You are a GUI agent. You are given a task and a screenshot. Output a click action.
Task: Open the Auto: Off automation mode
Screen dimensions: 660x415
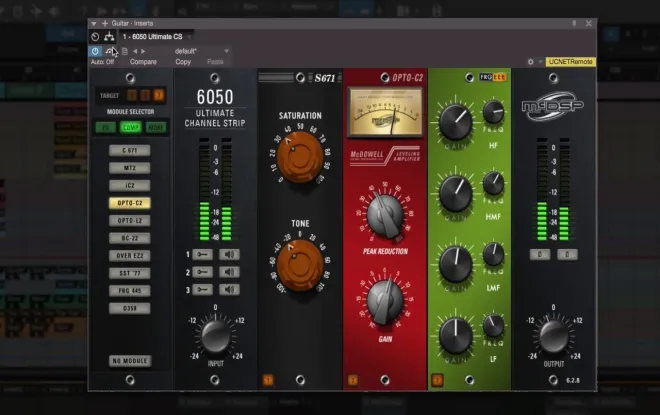coord(102,62)
